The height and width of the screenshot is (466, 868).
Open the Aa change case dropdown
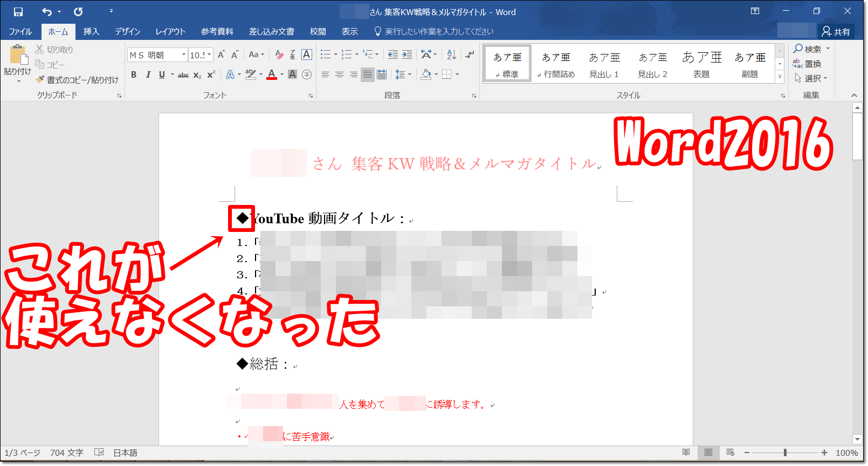(x=256, y=54)
